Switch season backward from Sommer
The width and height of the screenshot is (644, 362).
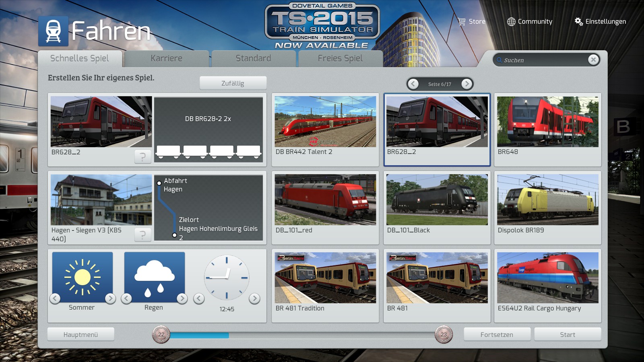(x=55, y=298)
